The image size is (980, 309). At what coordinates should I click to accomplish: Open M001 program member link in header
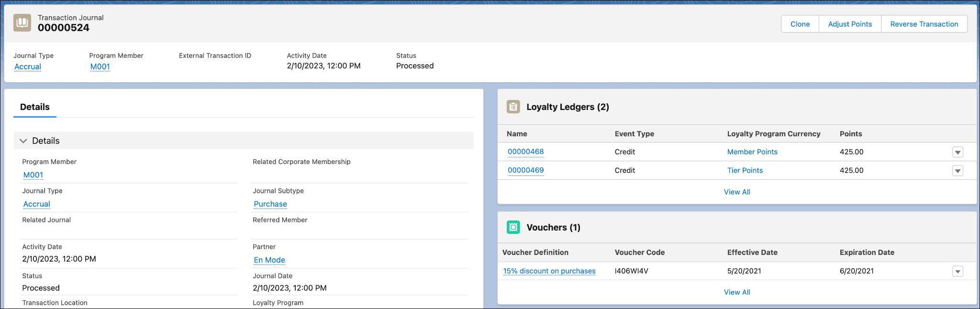pyautogui.click(x=100, y=66)
